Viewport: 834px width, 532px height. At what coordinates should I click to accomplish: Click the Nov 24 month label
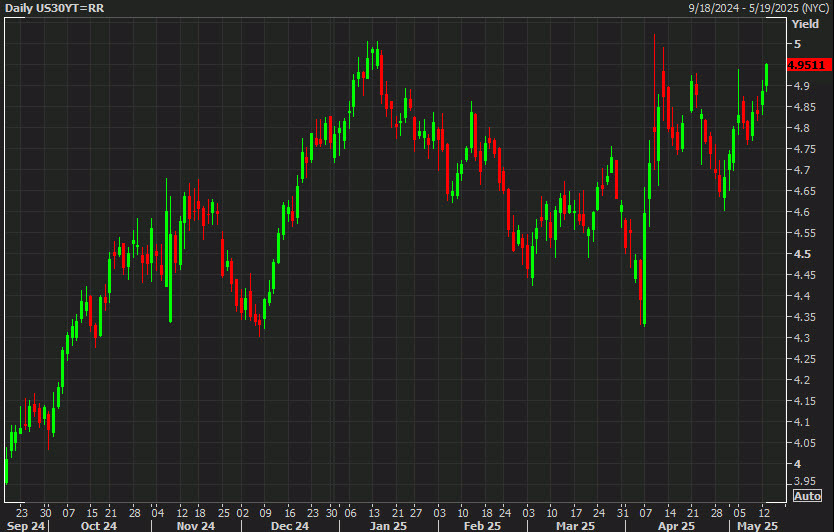click(196, 526)
